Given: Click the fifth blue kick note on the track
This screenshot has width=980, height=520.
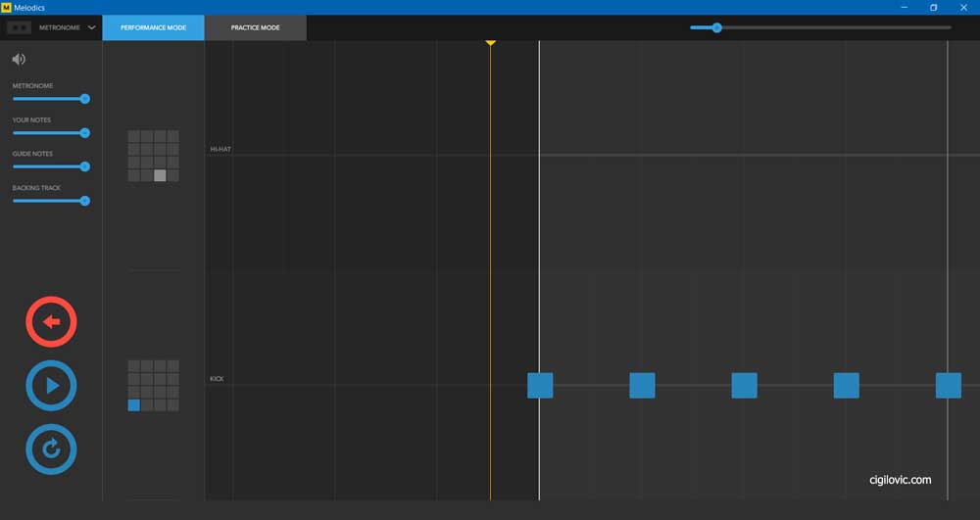Looking at the screenshot, I should coord(948,385).
